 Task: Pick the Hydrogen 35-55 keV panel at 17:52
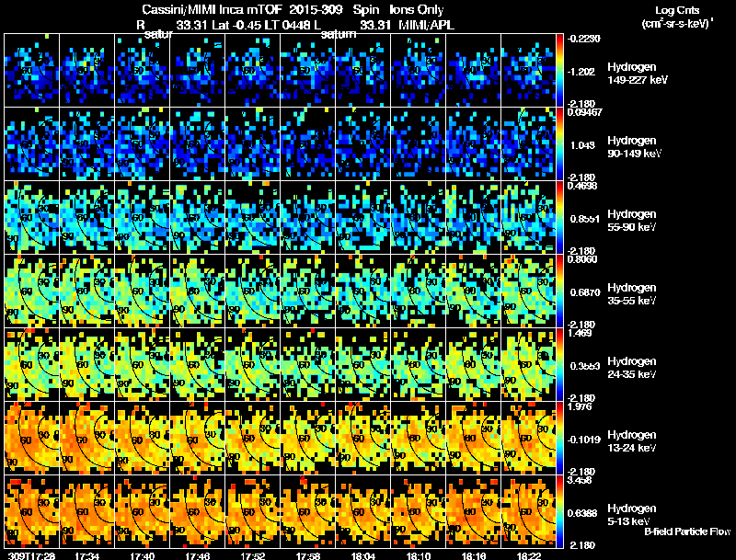pos(252,291)
